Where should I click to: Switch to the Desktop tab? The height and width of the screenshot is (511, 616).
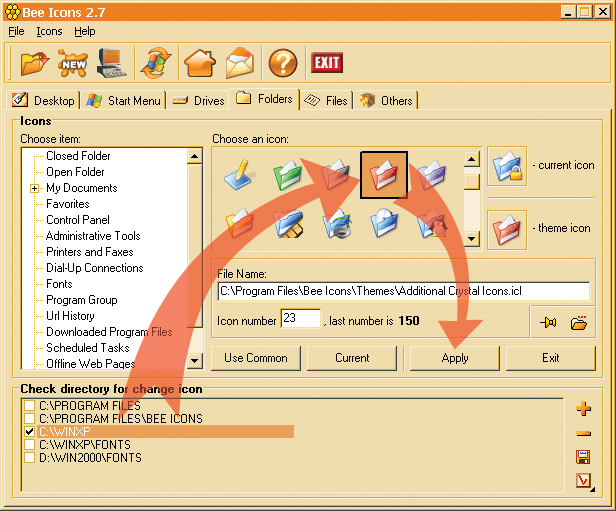click(44, 101)
